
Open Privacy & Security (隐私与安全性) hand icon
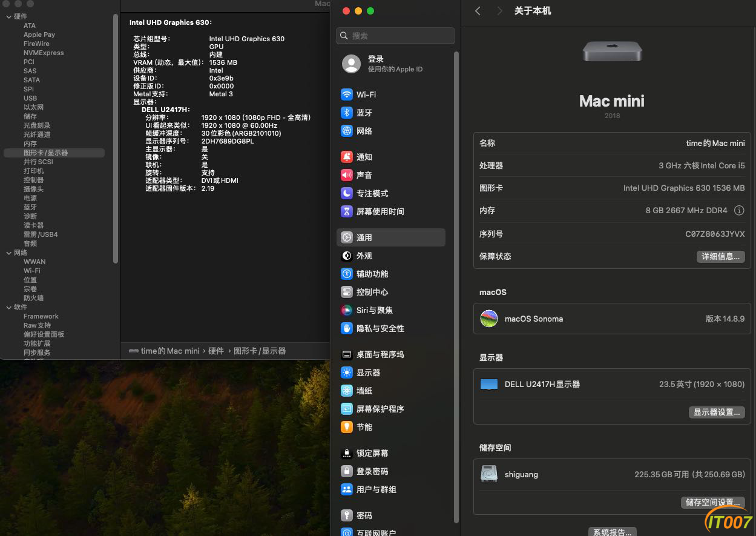pyautogui.click(x=347, y=328)
